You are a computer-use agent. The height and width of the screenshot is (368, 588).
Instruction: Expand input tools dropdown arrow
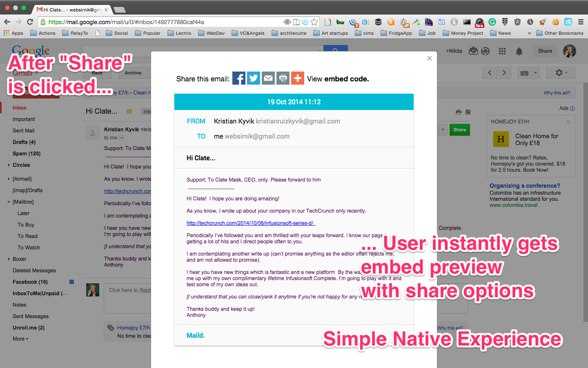pos(536,73)
